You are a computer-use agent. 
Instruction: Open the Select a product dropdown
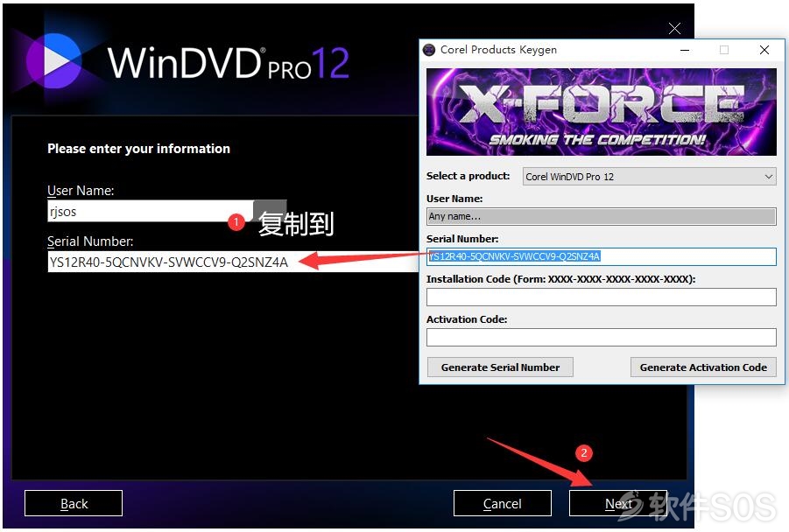649,177
